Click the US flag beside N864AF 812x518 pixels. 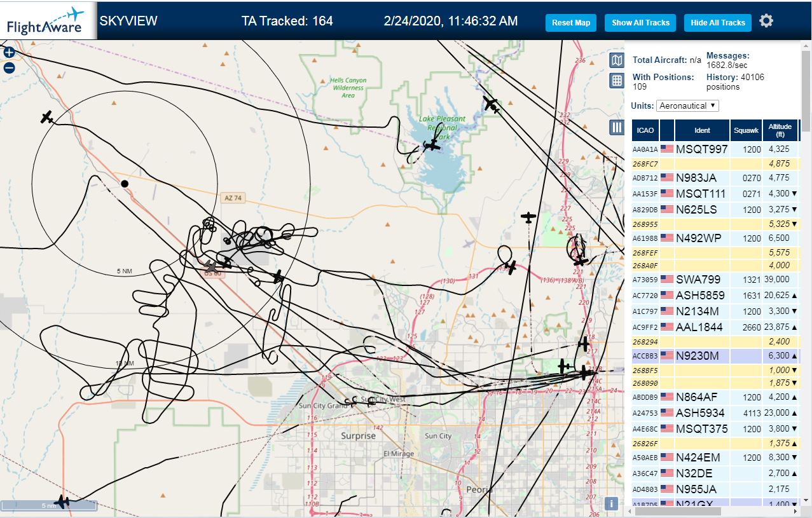[667, 397]
